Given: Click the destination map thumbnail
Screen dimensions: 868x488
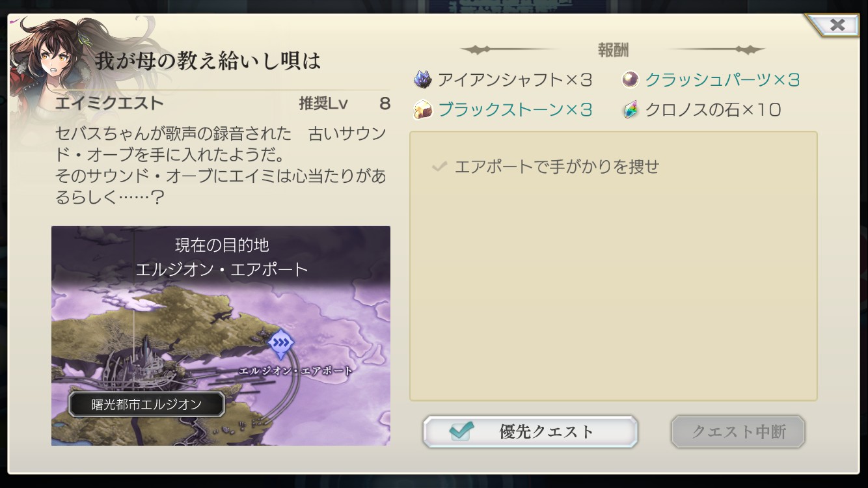Looking at the screenshot, I should (x=221, y=336).
